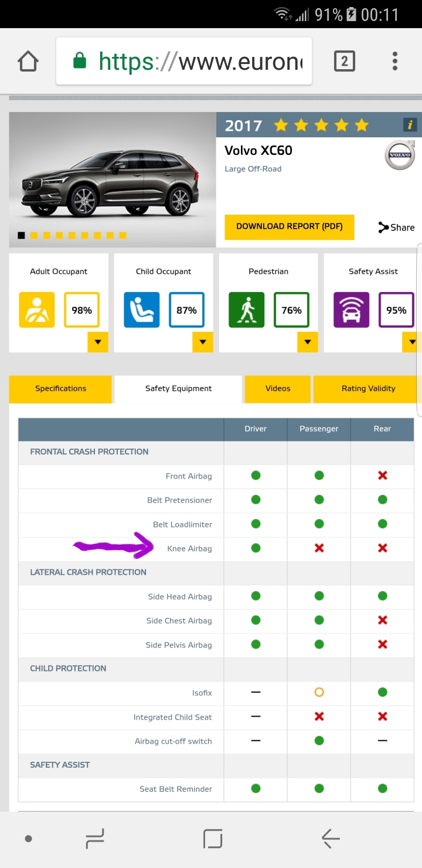Click the FRONTAL CRASH PROTECTION section header
The image size is (422, 868).
[x=89, y=452]
